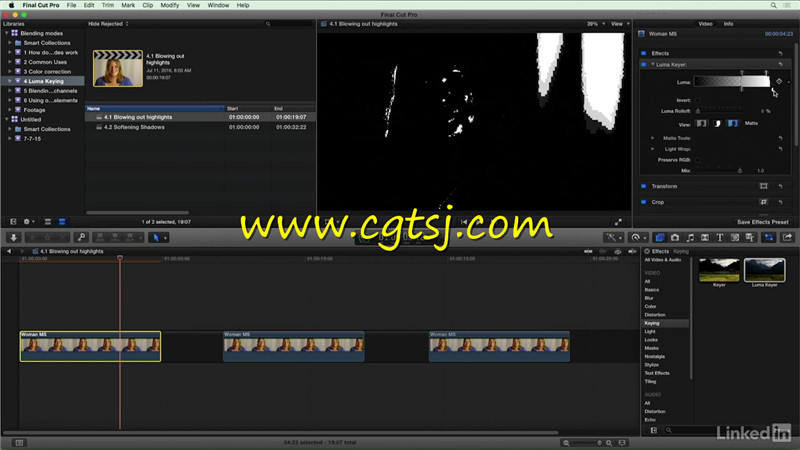Open the Hide Rejected filter dropdown
The width and height of the screenshot is (800, 450).
coord(108,24)
